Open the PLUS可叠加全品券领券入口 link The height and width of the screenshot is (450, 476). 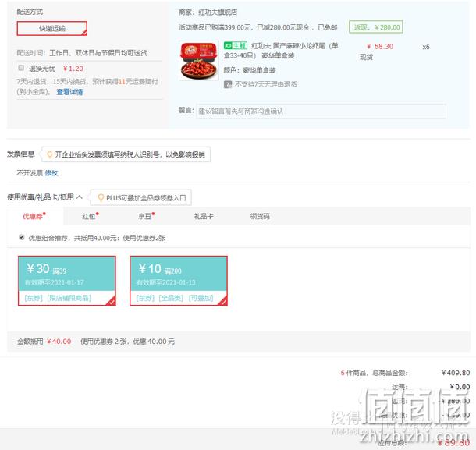[146, 198]
